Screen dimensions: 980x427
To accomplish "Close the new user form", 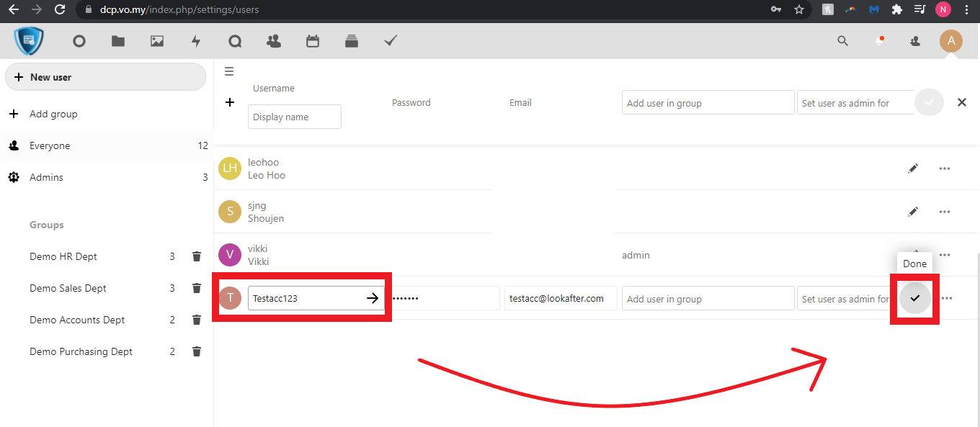I will [962, 103].
